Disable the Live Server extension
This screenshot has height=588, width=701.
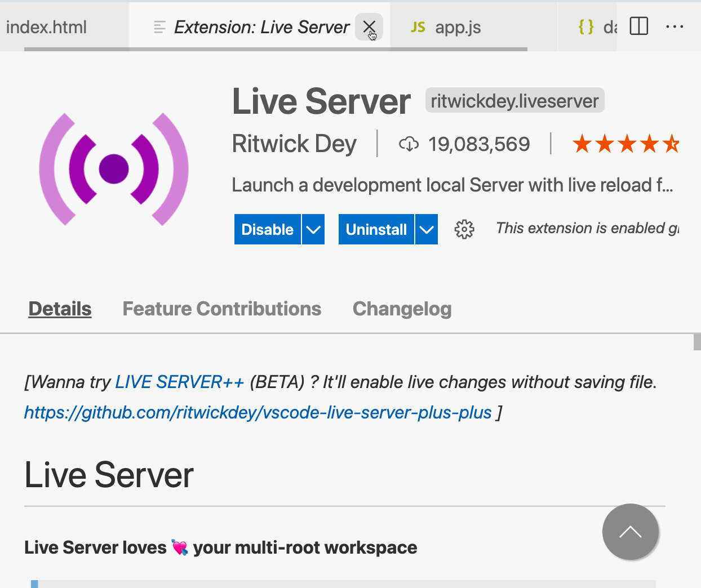[x=268, y=229]
